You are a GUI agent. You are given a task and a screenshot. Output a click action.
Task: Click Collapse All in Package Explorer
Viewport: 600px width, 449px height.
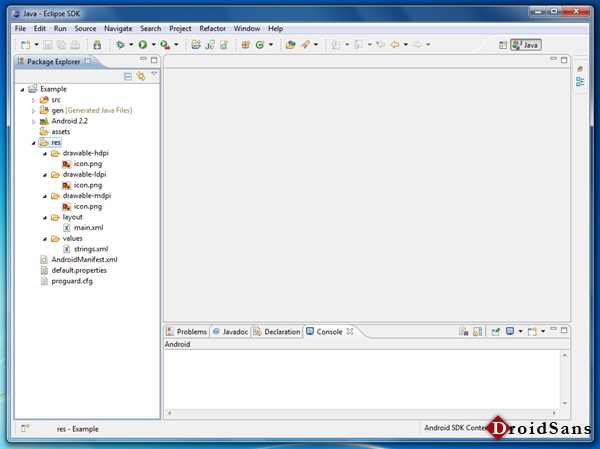tap(128, 77)
